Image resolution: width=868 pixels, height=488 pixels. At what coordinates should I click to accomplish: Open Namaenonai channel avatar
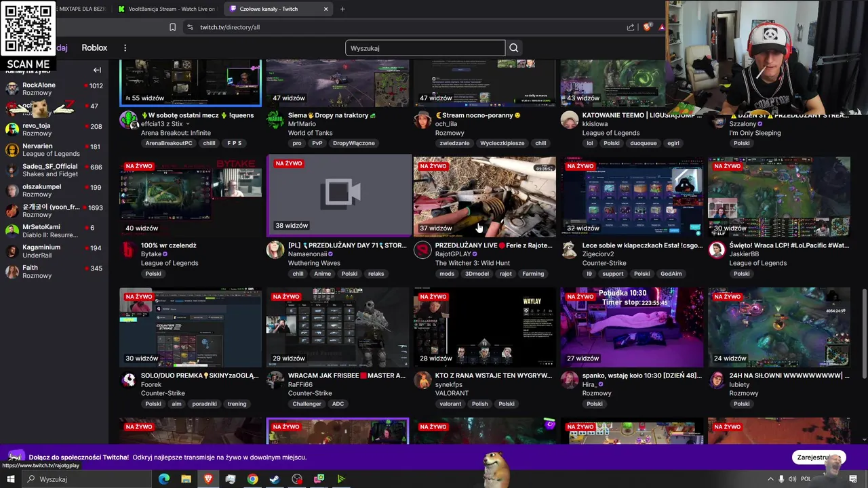coord(275,250)
